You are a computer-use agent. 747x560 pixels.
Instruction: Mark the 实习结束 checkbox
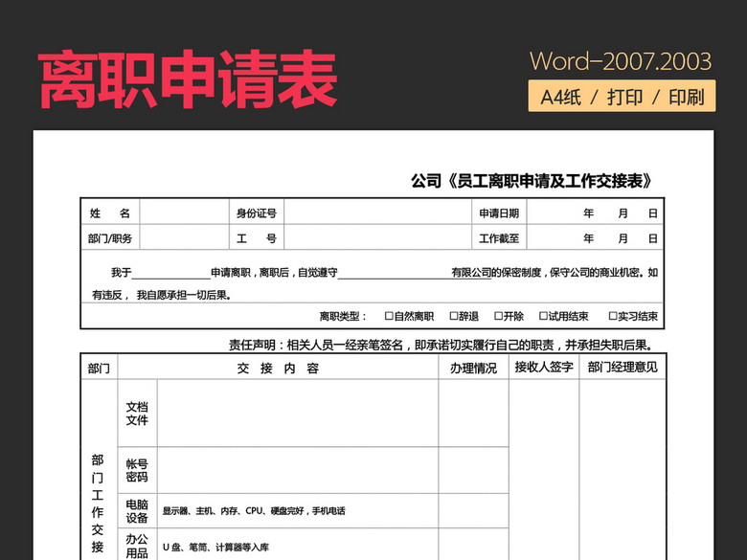613,316
